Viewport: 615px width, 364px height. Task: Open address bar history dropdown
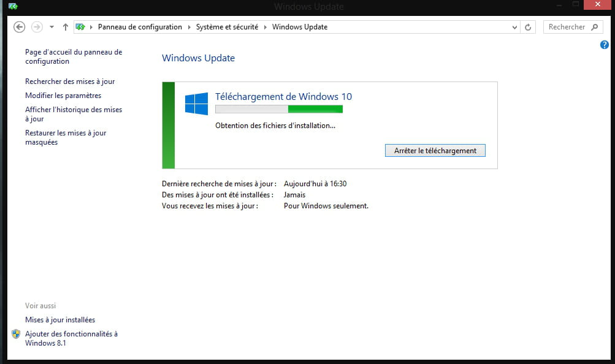click(x=514, y=27)
